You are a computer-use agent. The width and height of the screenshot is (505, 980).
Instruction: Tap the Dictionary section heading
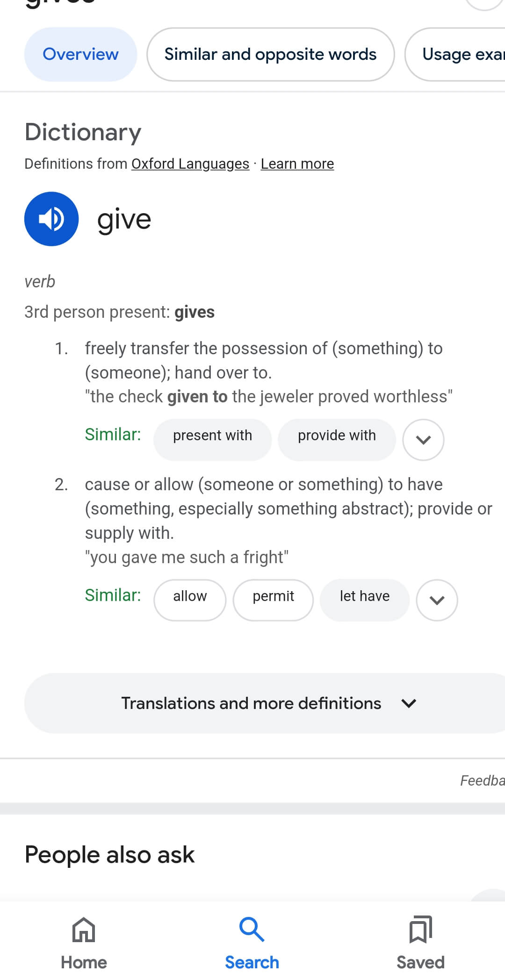click(83, 132)
